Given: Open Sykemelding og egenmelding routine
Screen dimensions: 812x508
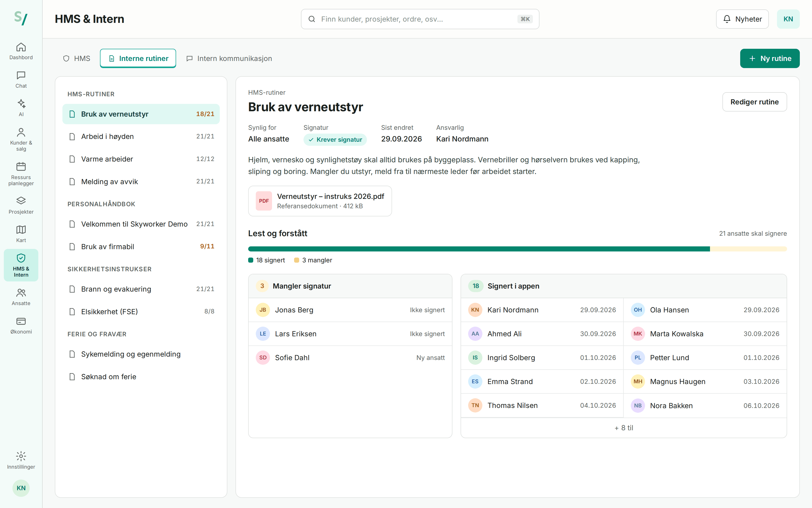Looking at the screenshot, I should [x=141, y=354].
